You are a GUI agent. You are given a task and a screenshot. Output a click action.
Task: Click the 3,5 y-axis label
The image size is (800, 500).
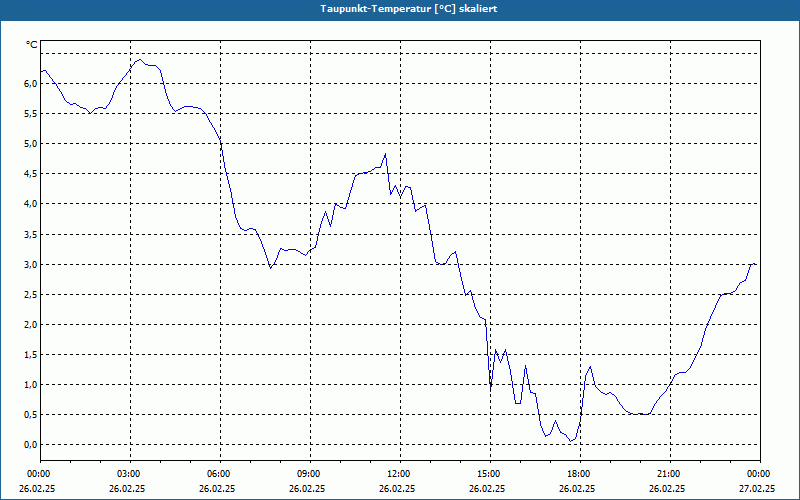(x=31, y=234)
